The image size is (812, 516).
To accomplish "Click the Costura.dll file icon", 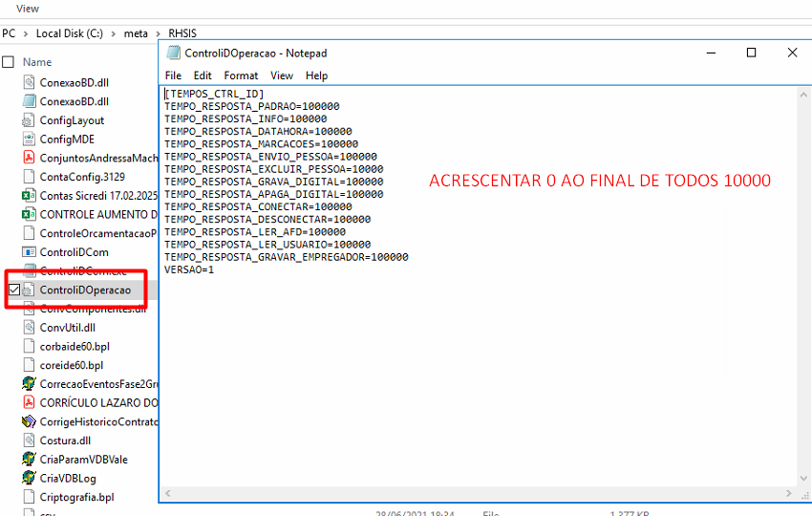I will pyautogui.click(x=30, y=441).
